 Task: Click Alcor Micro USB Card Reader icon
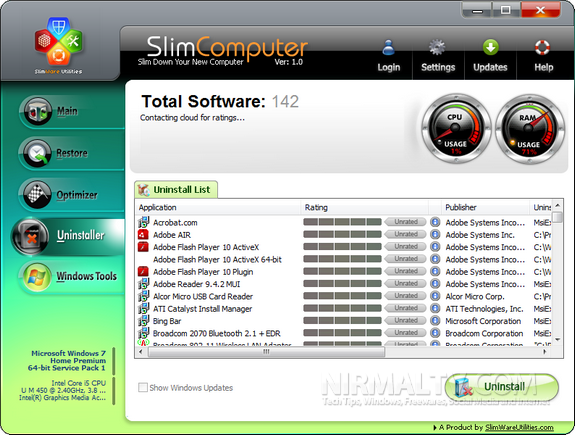click(143, 296)
